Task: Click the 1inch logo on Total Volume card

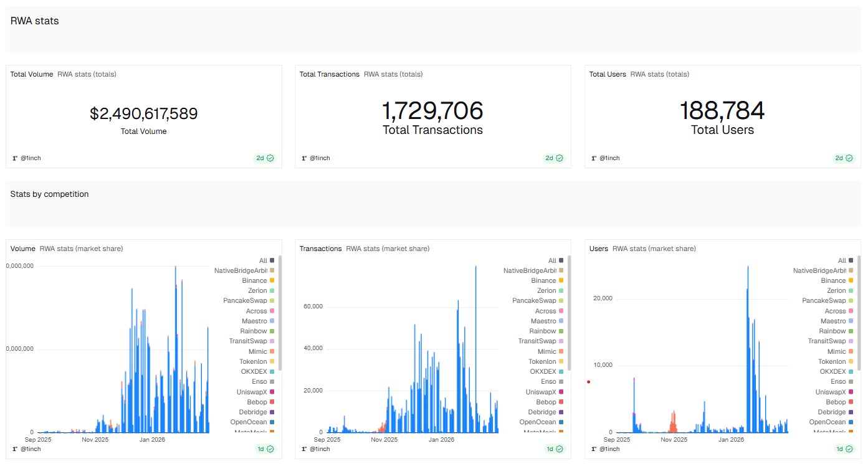Action: (x=14, y=158)
